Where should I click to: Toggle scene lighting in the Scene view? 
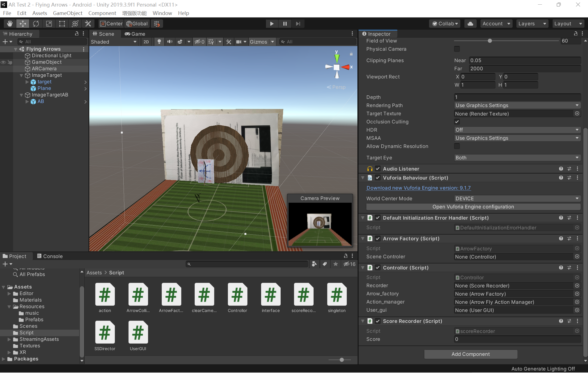tap(159, 41)
